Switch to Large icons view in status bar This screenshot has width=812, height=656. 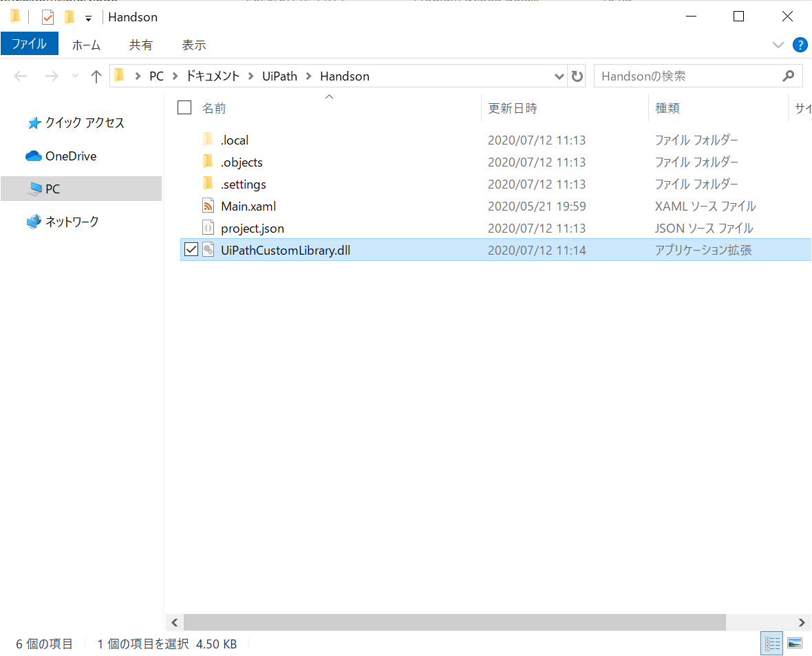click(x=795, y=644)
